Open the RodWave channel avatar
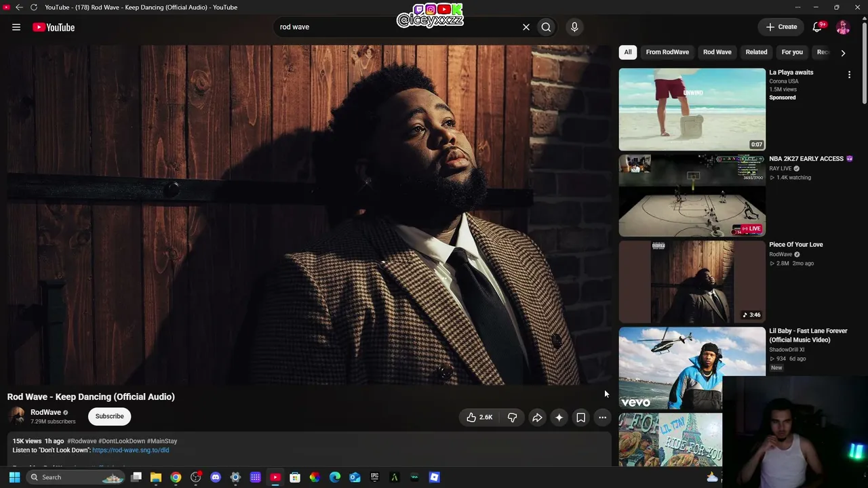 click(17, 416)
